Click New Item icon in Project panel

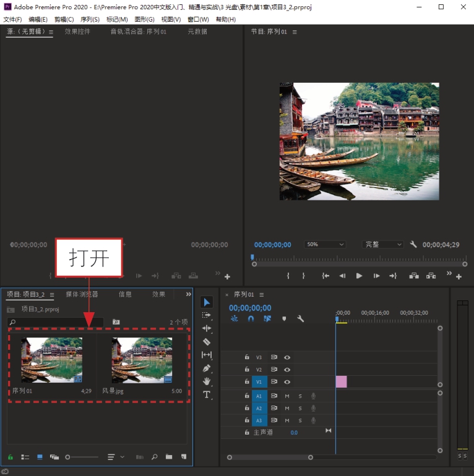184,457
